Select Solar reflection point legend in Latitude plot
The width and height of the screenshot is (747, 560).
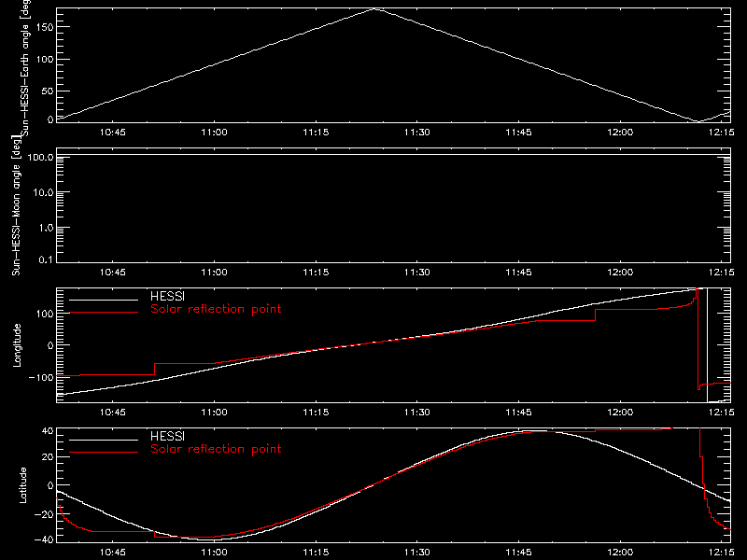tap(216, 449)
